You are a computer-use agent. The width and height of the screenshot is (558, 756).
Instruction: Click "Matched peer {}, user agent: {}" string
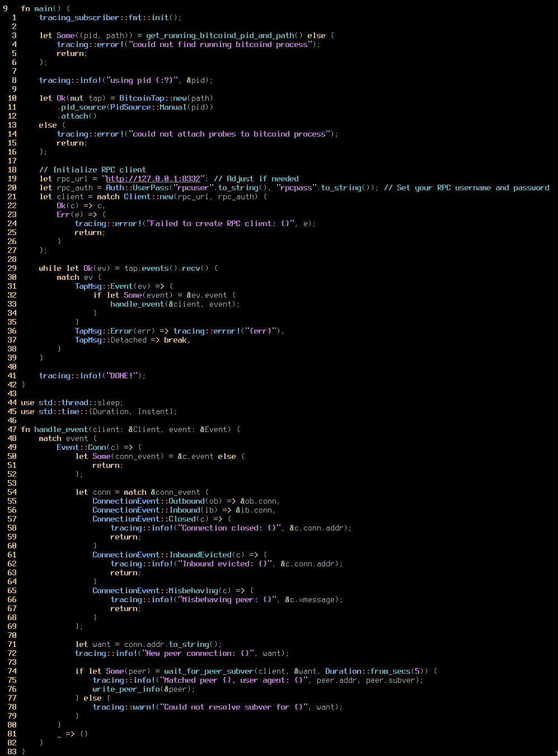[x=233, y=680]
